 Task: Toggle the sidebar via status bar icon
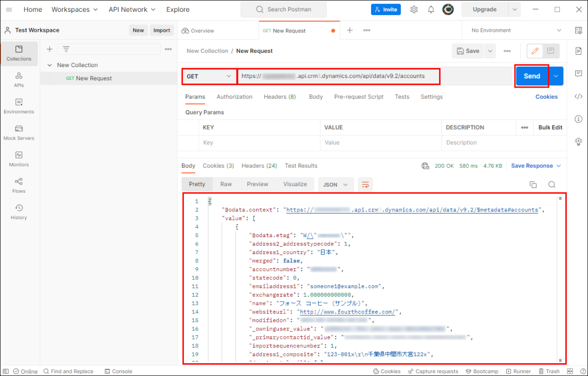point(6,371)
